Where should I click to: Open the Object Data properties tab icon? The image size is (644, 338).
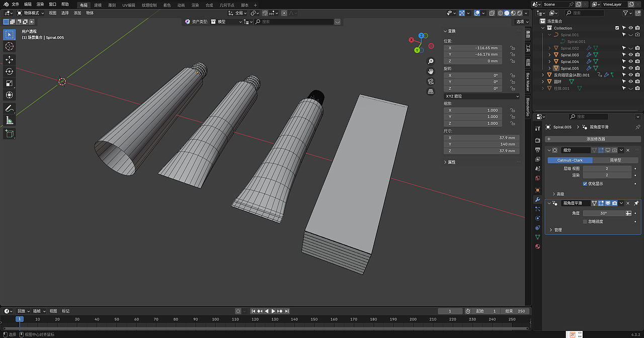(x=537, y=237)
